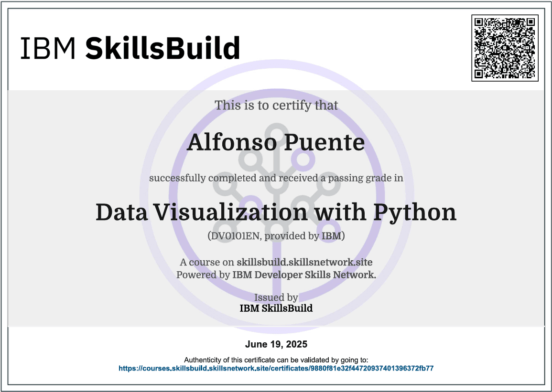Click "Powered by IBM Developer Skills Network."

tap(276, 275)
